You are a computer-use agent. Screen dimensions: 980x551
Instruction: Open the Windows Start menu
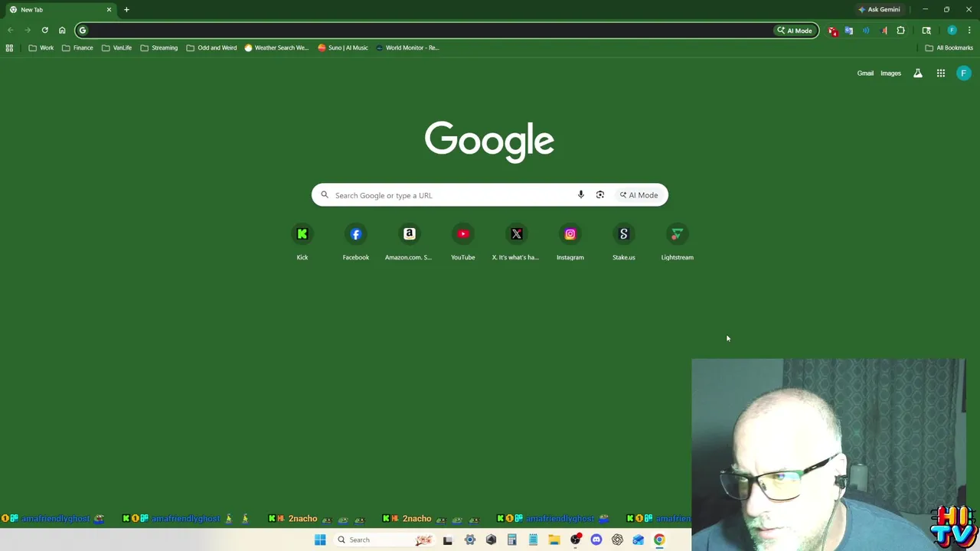pyautogui.click(x=320, y=540)
